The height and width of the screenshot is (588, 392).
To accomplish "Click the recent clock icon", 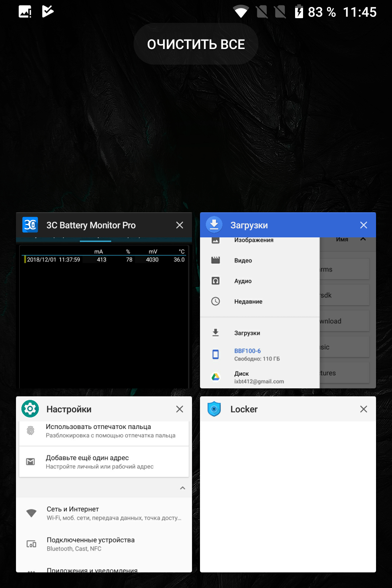I will click(216, 301).
